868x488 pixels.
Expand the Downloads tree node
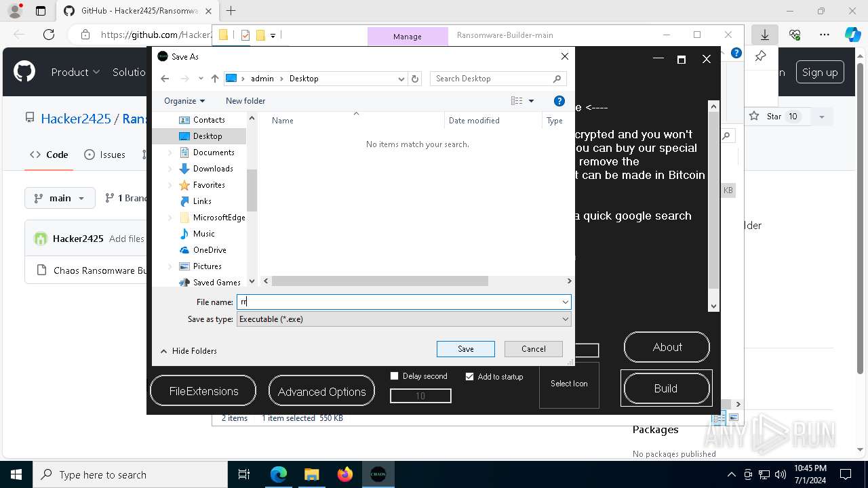coord(170,169)
